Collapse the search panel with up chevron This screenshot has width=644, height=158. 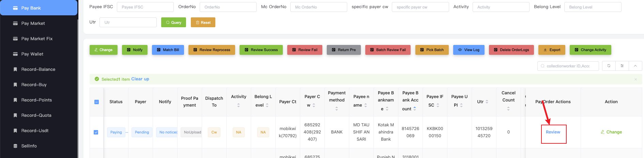635,66
